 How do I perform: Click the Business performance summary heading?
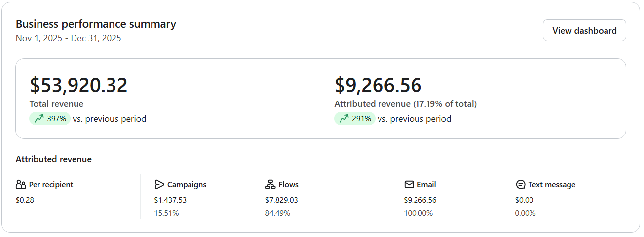pos(96,24)
